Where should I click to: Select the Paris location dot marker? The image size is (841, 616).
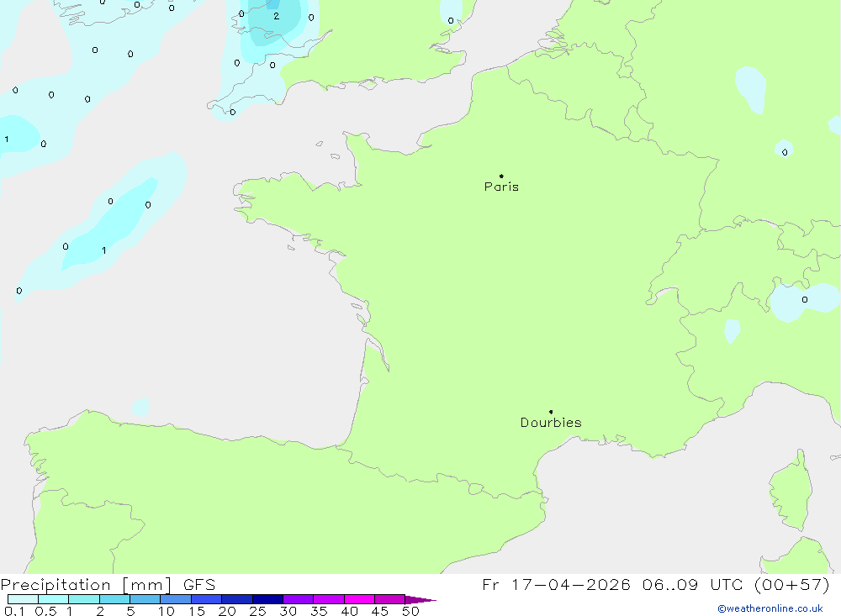coord(501,176)
